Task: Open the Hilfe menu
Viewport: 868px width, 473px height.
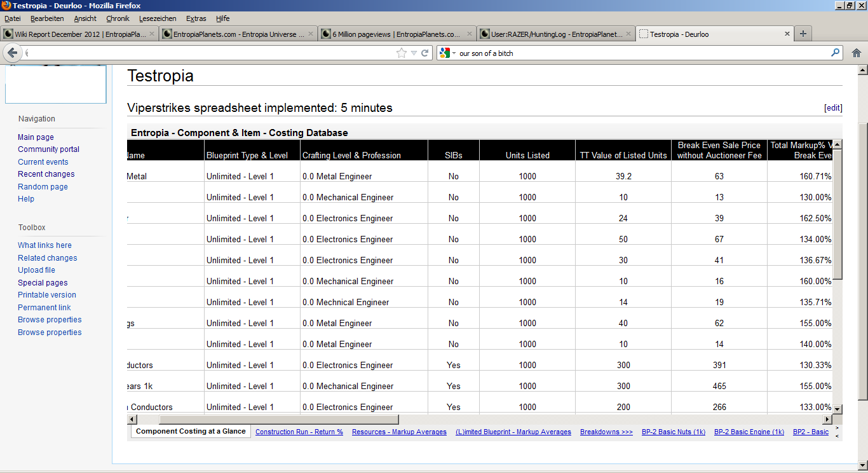Action: click(222, 18)
